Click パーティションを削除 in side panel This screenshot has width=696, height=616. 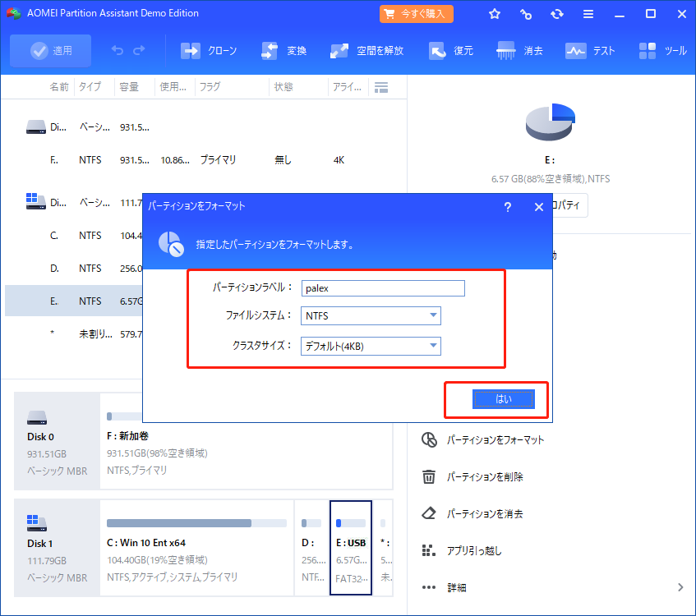(485, 477)
